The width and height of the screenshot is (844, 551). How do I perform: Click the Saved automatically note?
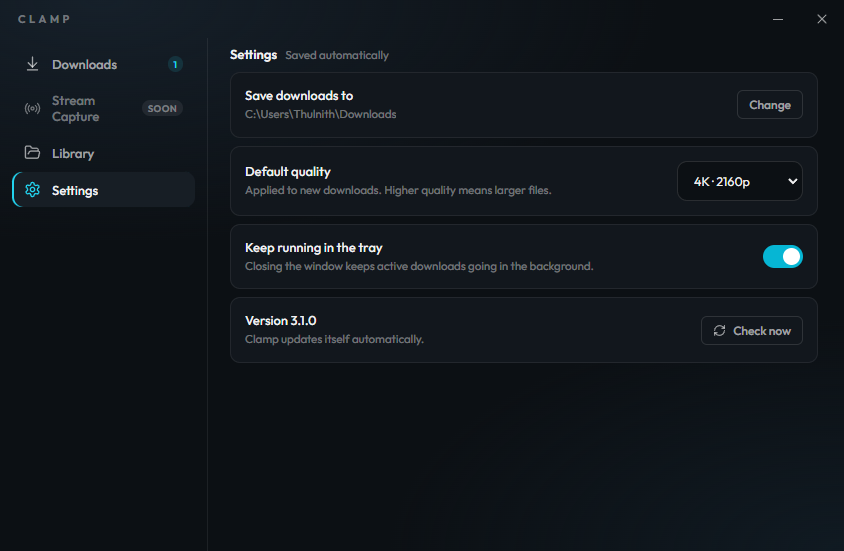[x=337, y=55]
